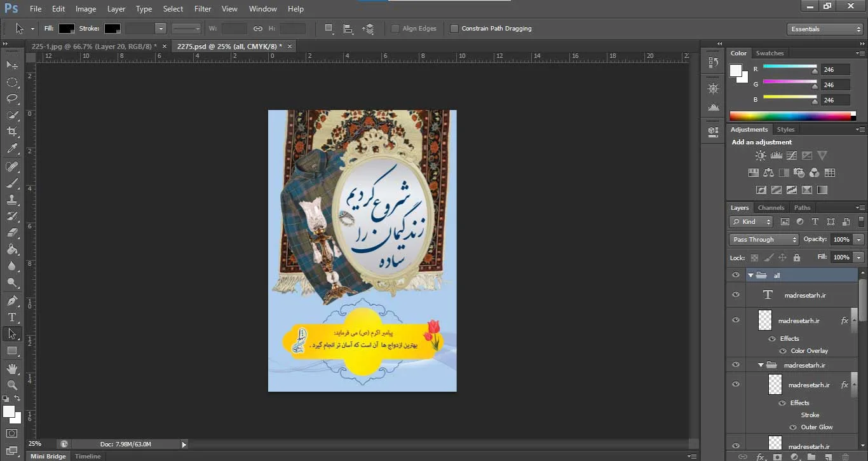Viewport: 868px width, 461px height.
Task: Select the Eraser tool
Action: coord(12,233)
